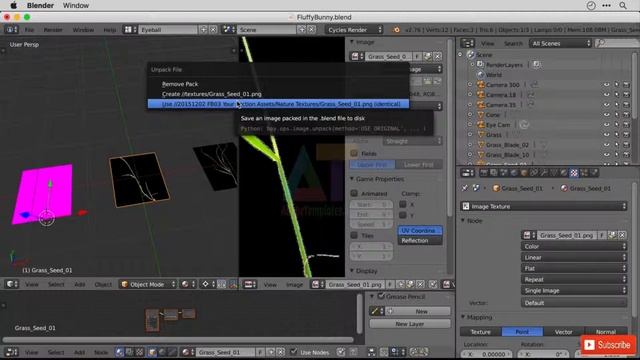The image size is (640, 360).
Task: Open the Image Texture type dropdown
Action: 543,207
